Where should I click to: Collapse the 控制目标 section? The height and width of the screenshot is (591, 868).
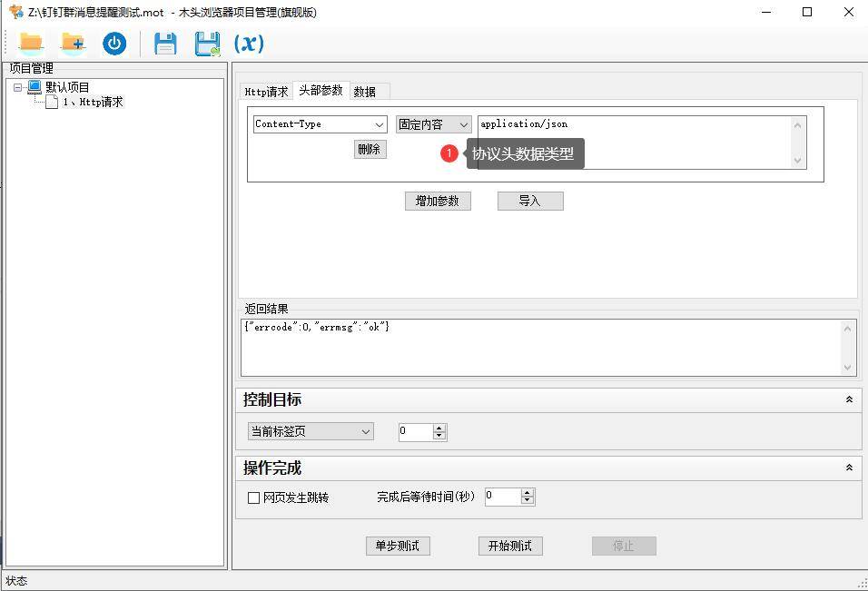849,399
